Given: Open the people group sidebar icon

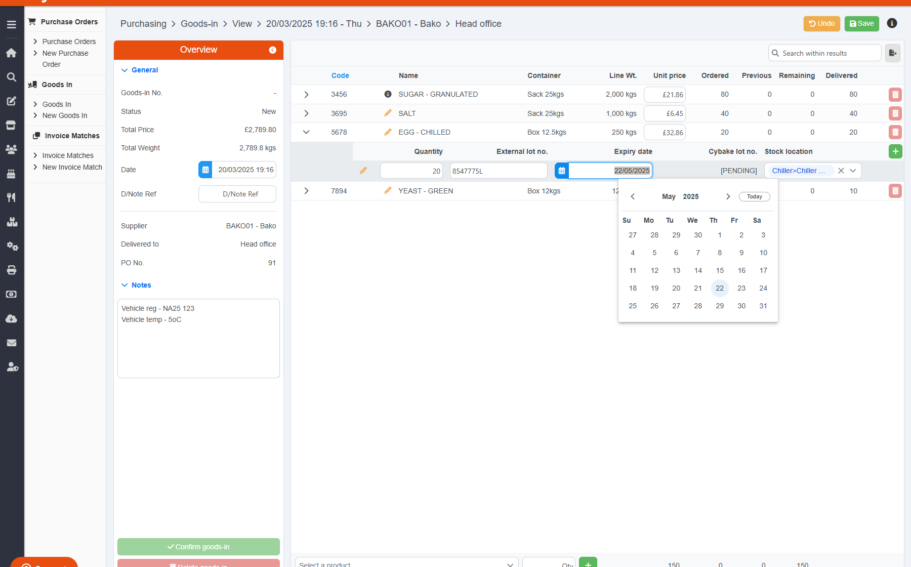Looking at the screenshot, I should [11, 149].
